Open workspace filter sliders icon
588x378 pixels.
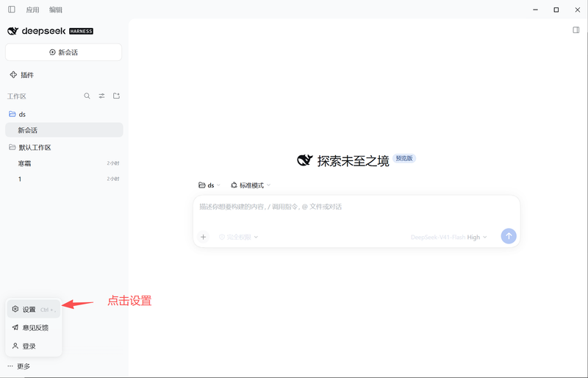click(101, 96)
